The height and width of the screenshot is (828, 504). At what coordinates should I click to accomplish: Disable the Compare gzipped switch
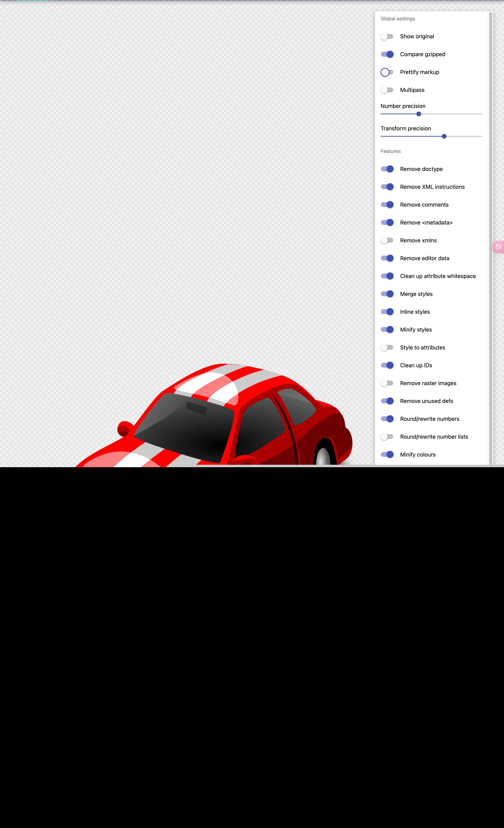click(387, 54)
